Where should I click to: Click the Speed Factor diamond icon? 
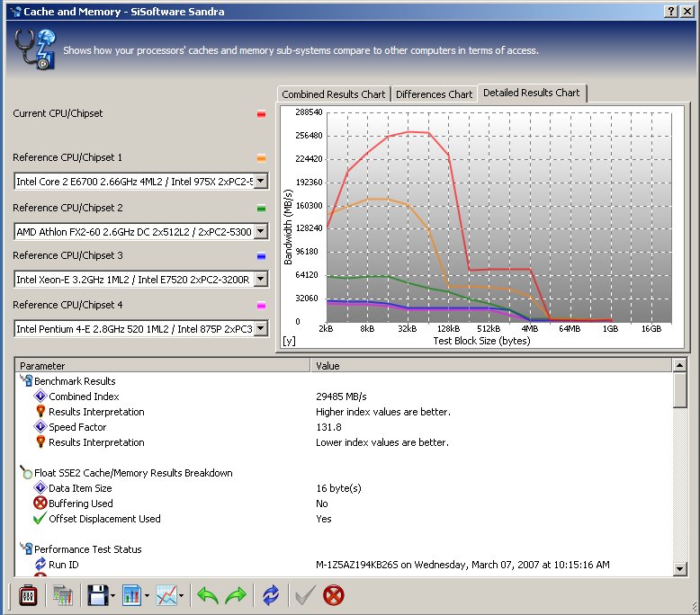click(x=40, y=426)
